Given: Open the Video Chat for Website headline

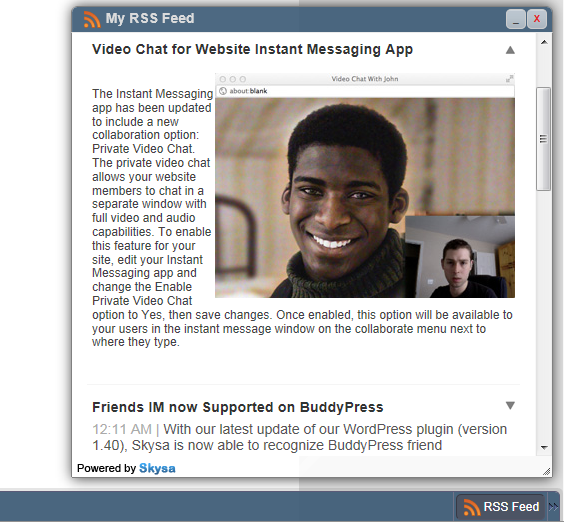Looking at the screenshot, I should [253, 50].
